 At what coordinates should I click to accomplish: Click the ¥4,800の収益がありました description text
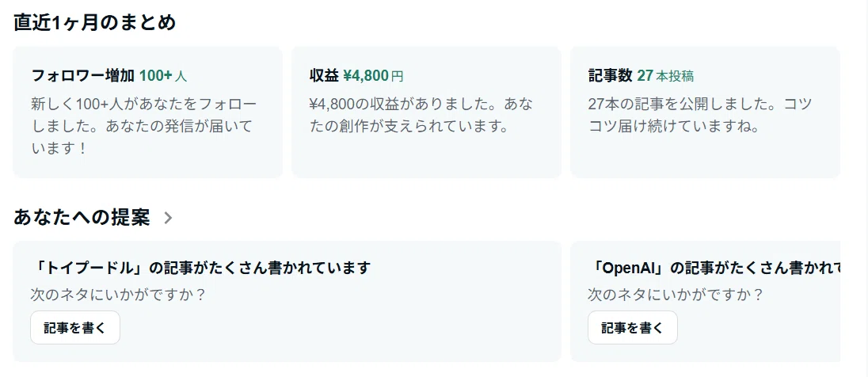click(421, 115)
